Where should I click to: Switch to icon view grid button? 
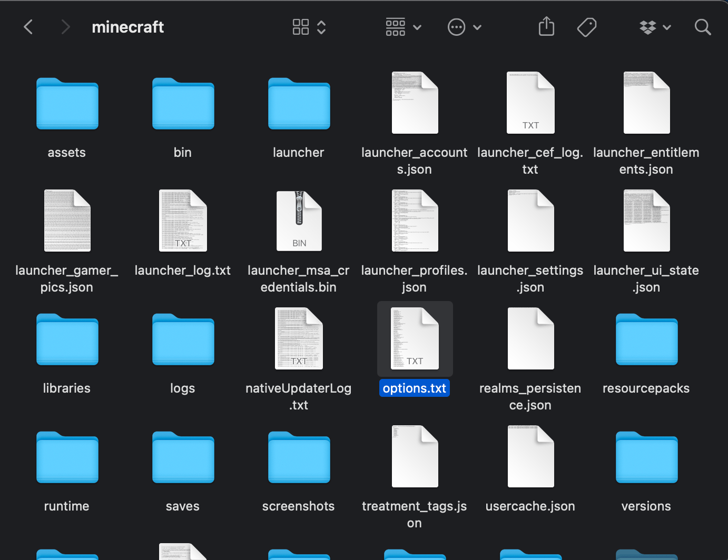[x=301, y=27]
